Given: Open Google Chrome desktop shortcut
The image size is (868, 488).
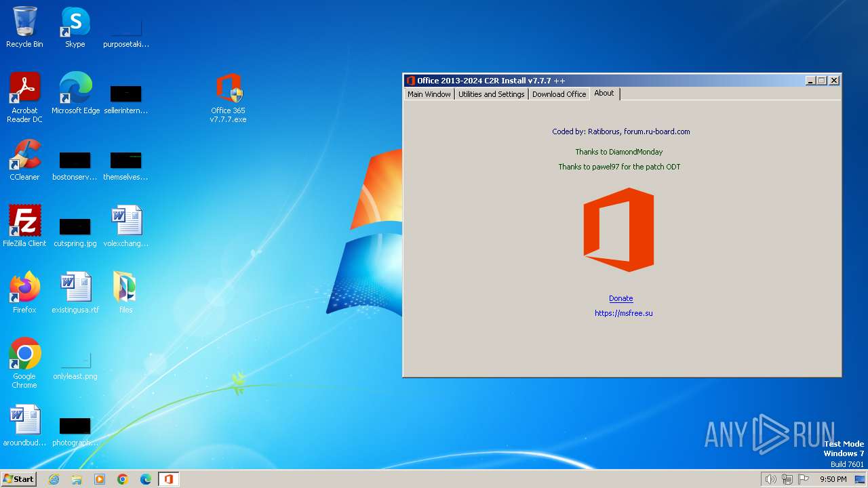Looking at the screenshot, I should click(x=24, y=363).
